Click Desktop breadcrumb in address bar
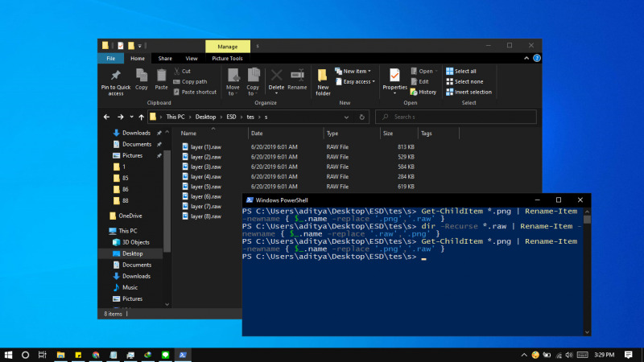644x362 pixels. [205, 117]
